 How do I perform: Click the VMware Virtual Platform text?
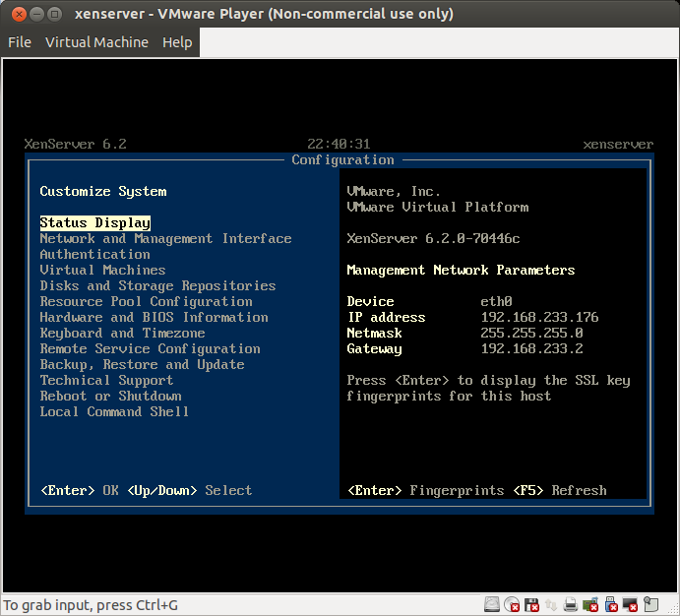(x=438, y=208)
